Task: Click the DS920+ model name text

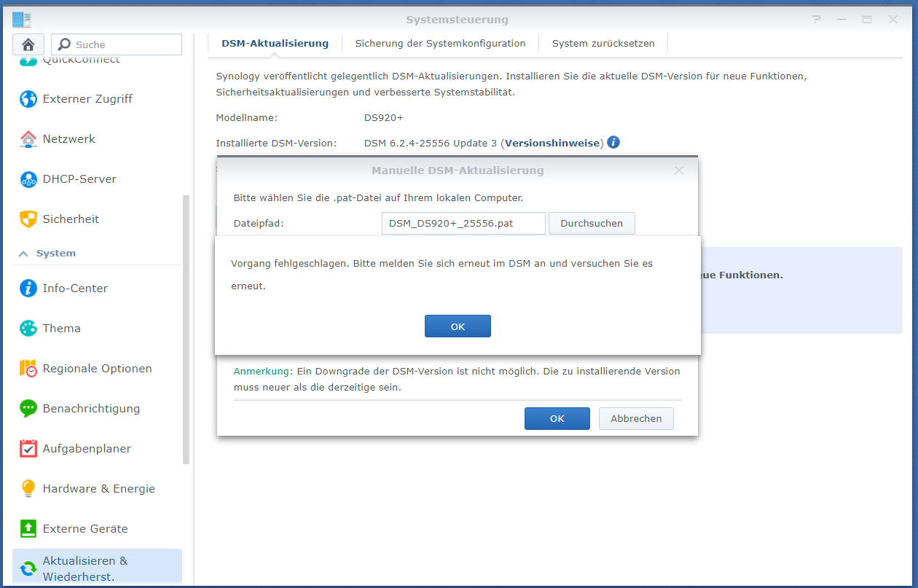Action: point(384,117)
